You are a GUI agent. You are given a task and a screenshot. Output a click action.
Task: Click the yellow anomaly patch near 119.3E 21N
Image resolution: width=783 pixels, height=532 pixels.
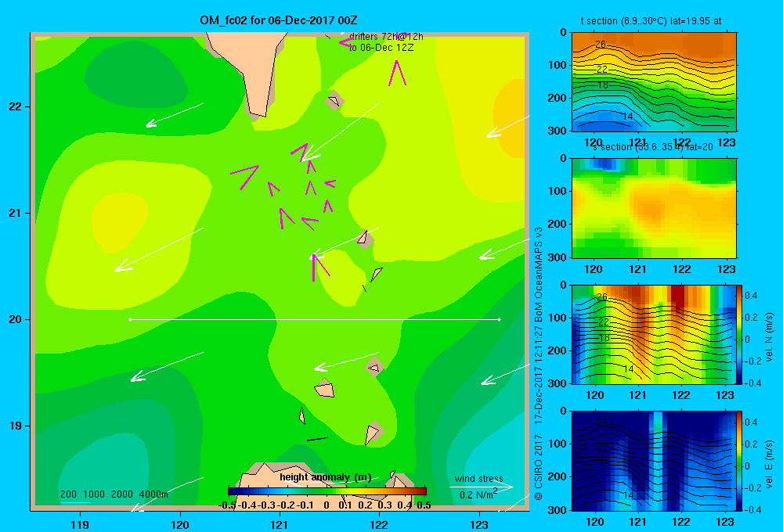coord(119,221)
